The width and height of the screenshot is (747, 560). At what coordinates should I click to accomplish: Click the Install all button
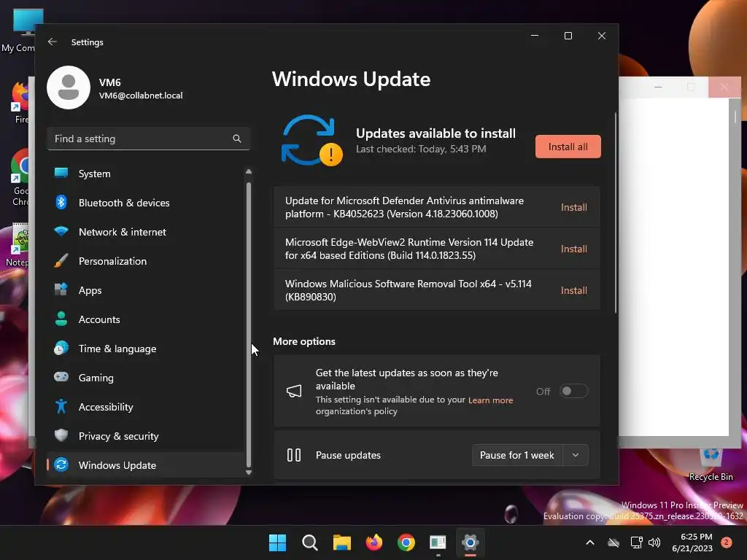[x=568, y=147]
